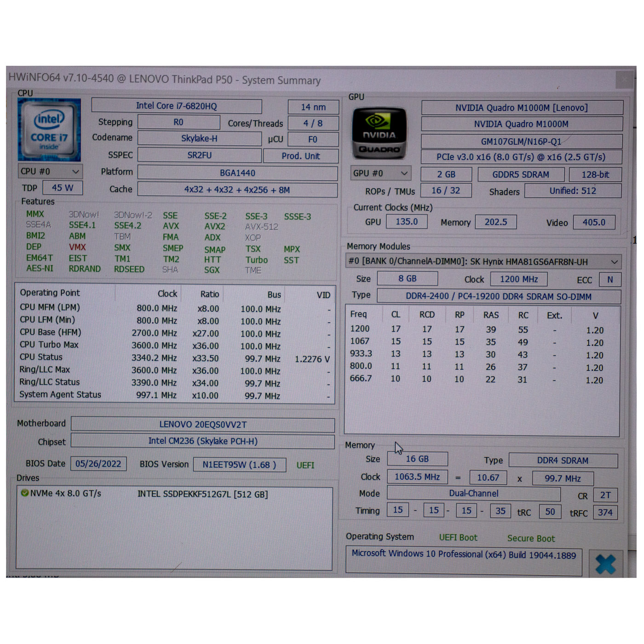Click the BGA1440 platform field
Image resolution: width=644 pixels, height=644 pixels.
pos(238,173)
